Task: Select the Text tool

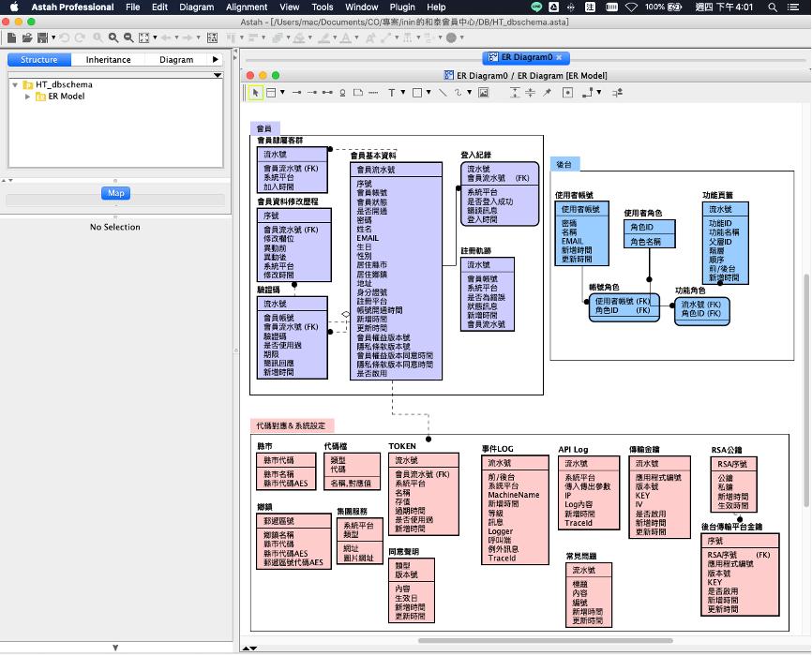Action: click(x=392, y=93)
